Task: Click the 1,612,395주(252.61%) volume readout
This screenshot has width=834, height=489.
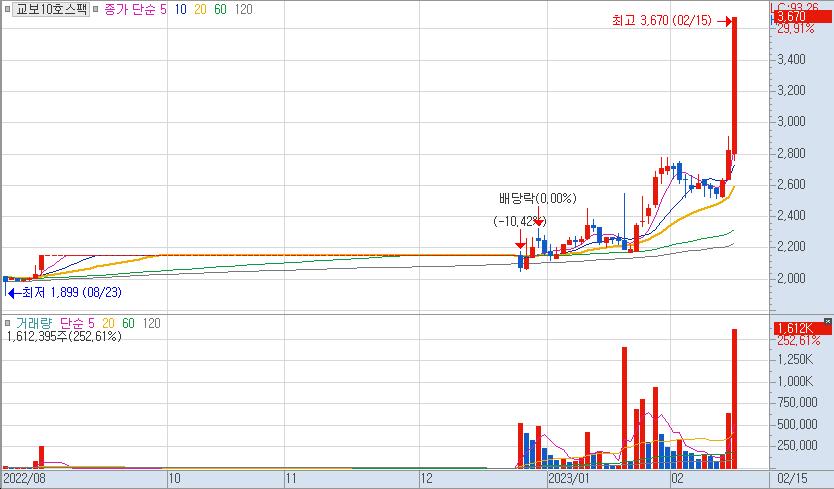Action: [x=64, y=336]
